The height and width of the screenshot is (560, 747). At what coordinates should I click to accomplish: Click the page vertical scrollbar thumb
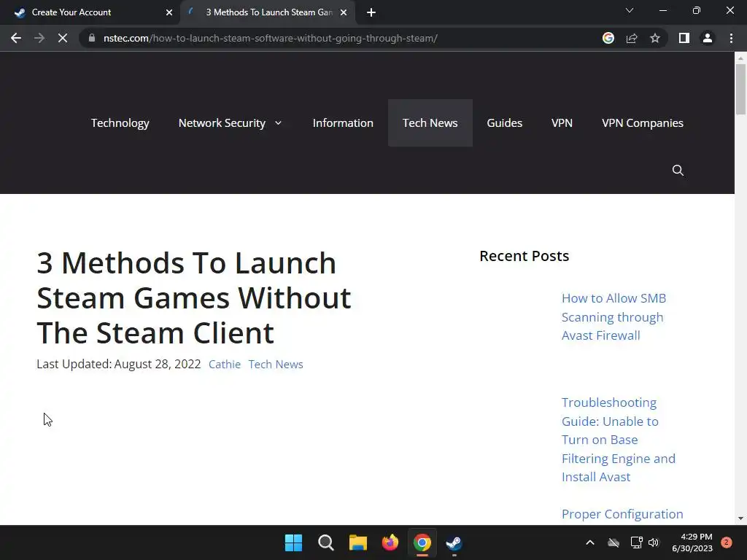740,89
